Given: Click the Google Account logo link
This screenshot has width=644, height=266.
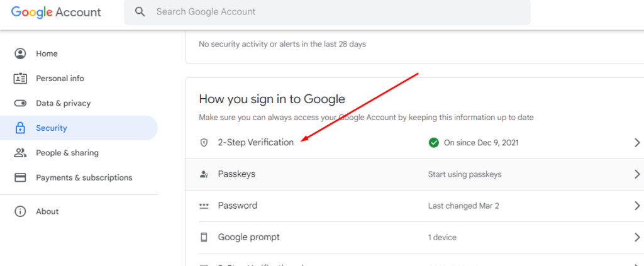Looking at the screenshot, I should point(56,13).
